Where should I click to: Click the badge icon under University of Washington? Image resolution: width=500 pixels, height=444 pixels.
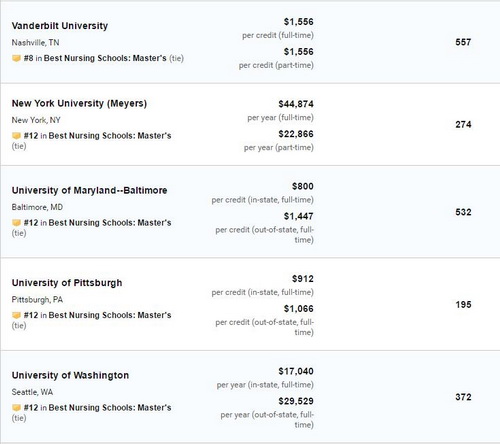point(16,407)
